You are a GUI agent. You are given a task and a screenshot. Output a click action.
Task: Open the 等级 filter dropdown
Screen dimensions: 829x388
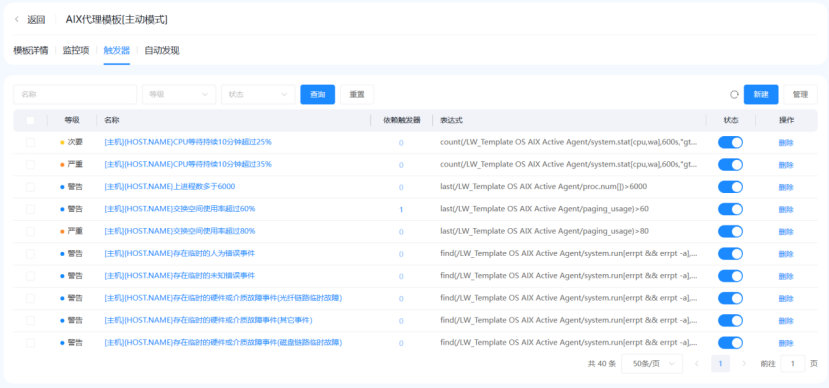click(x=179, y=95)
